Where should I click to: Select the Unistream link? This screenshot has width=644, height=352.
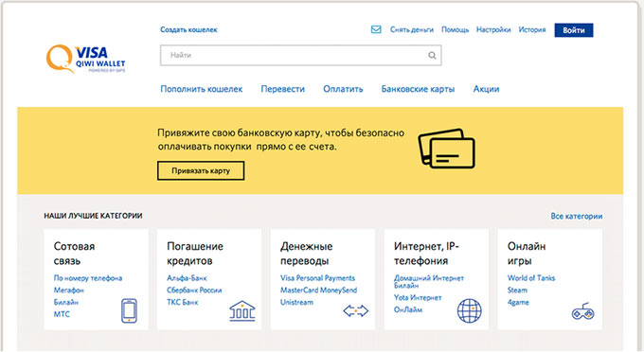[296, 303]
